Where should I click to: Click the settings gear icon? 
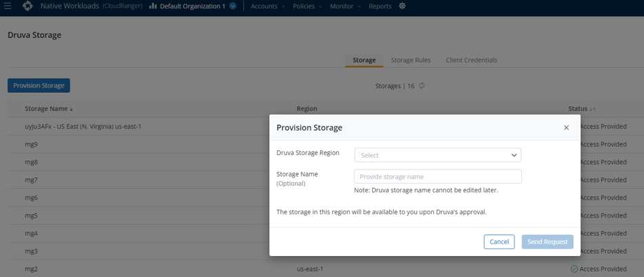[402, 6]
